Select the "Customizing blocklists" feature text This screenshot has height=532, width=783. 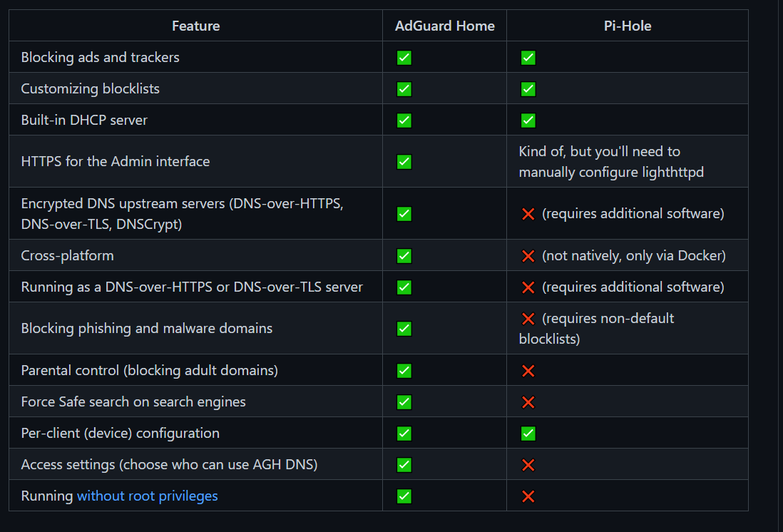(x=91, y=88)
